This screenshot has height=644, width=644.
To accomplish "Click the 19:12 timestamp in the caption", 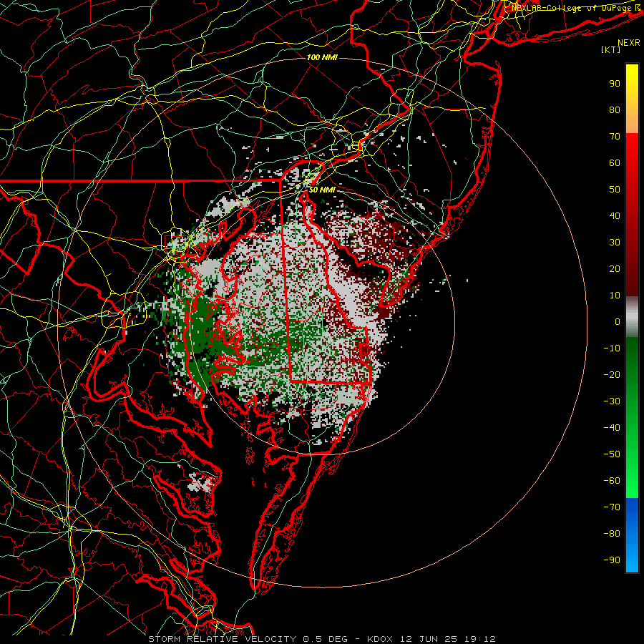I will [x=480, y=639].
